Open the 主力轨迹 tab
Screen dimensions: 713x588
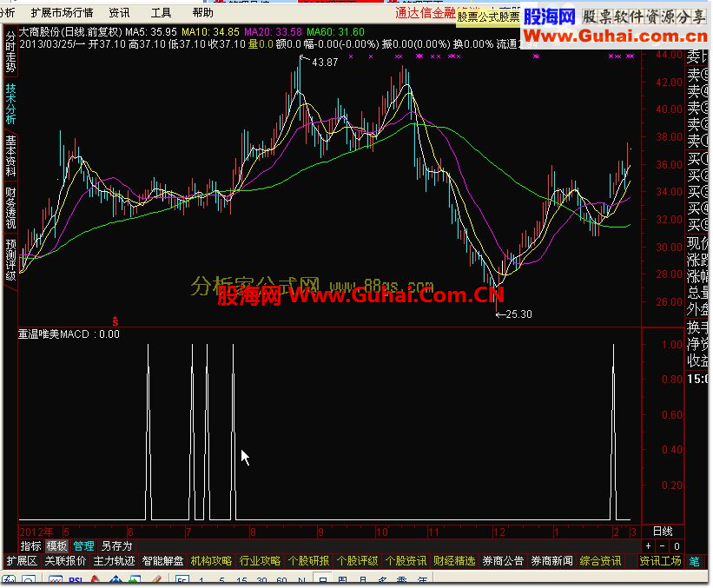[114, 561]
